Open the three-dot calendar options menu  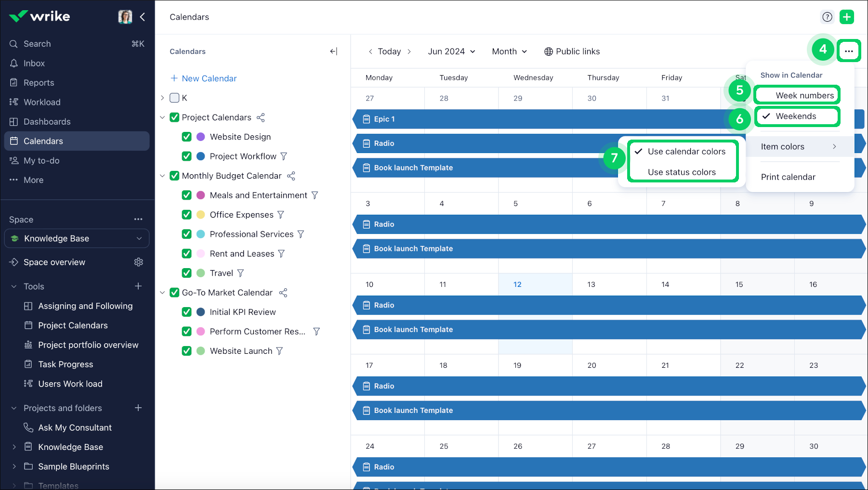point(848,51)
